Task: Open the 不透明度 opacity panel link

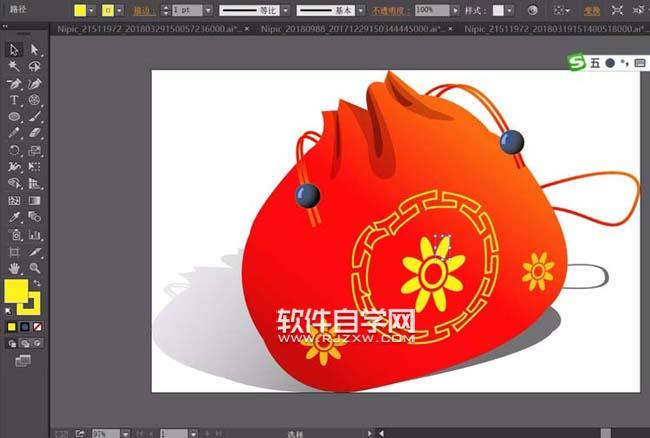Action: 388,11
